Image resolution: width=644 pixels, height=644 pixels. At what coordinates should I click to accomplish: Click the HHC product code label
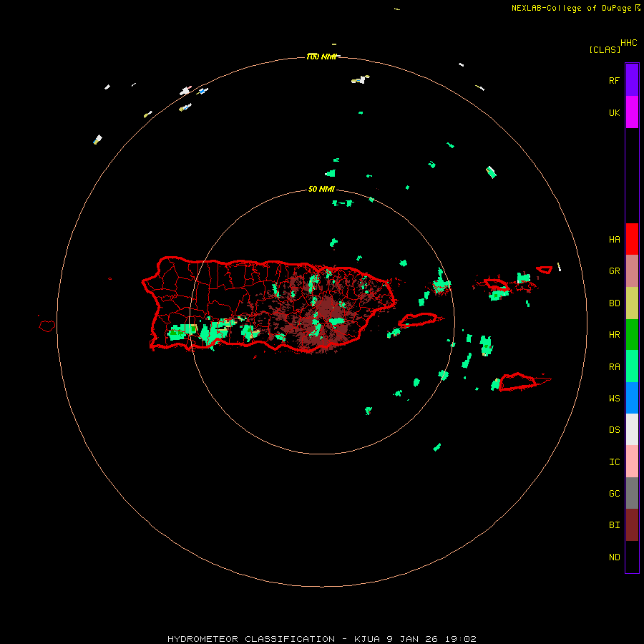[x=628, y=43]
